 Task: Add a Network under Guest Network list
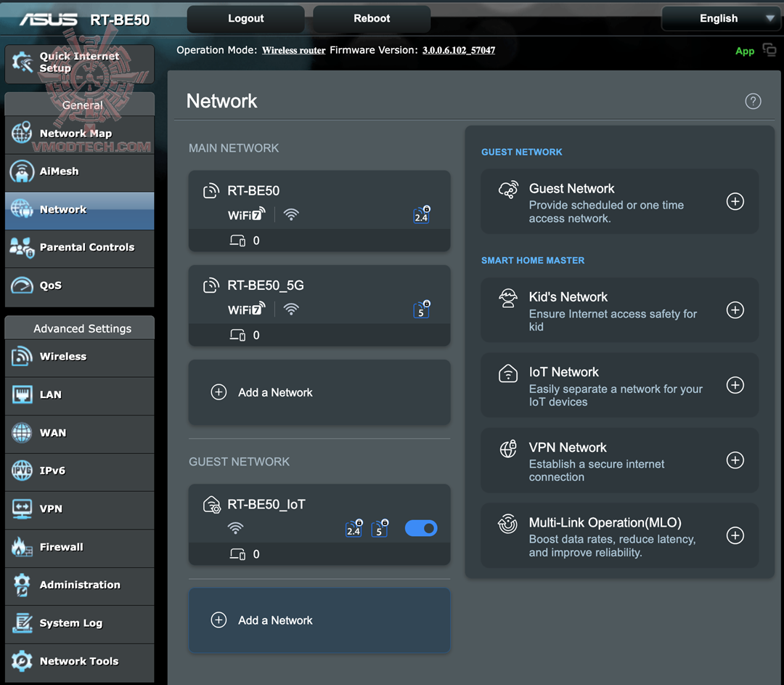pos(319,620)
